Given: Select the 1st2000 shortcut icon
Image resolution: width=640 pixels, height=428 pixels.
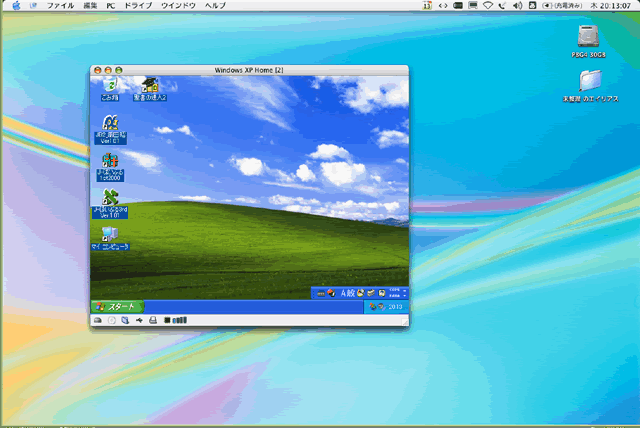Looking at the screenshot, I should pyautogui.click(x=110, y=160).
